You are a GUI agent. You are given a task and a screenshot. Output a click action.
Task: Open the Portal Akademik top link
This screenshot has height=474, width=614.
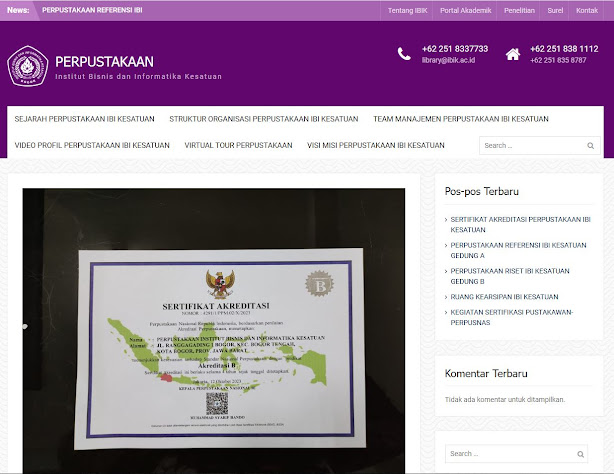pyautogui.click(x=465, y=11)
